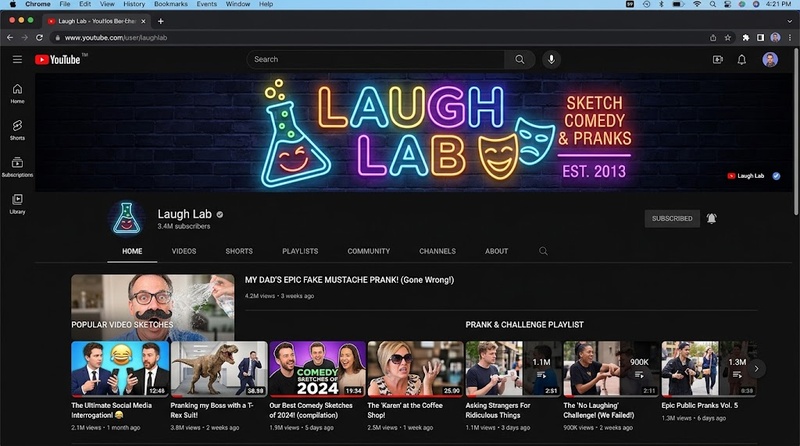Open Asking Strangers For Ridiculous Things thumbnail

[513, 369]
